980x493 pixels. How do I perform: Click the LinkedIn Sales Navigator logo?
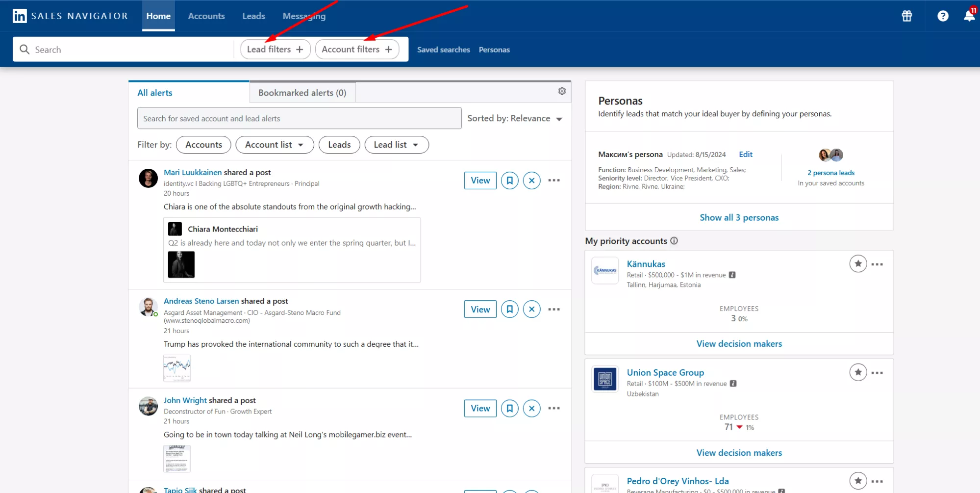click(70, 16)
